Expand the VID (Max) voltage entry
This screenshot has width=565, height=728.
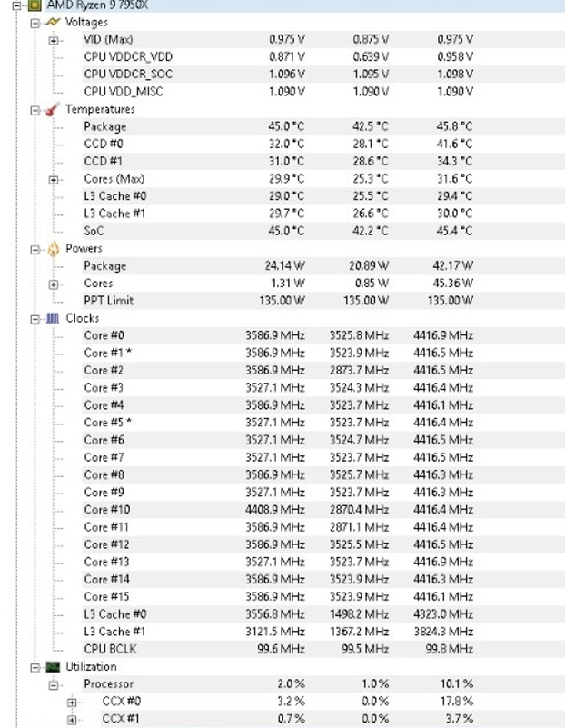(x=54, y=40)
